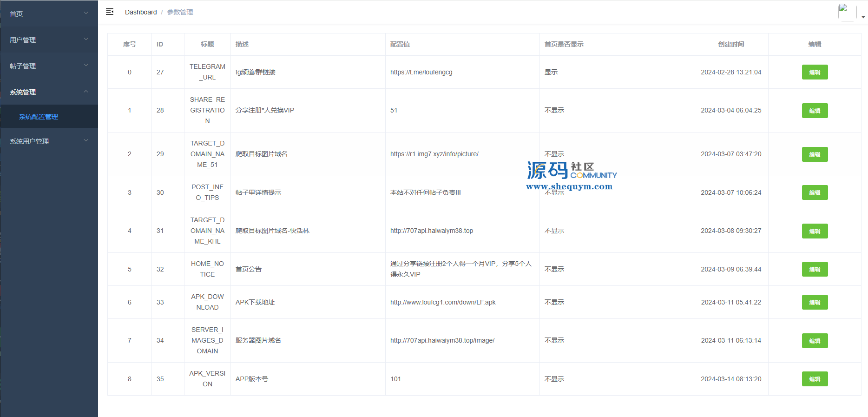The width and height of the screenshot is (868, 417).
Task: Edit the APK_DOWNLOAD row
Action: [815, 302]
